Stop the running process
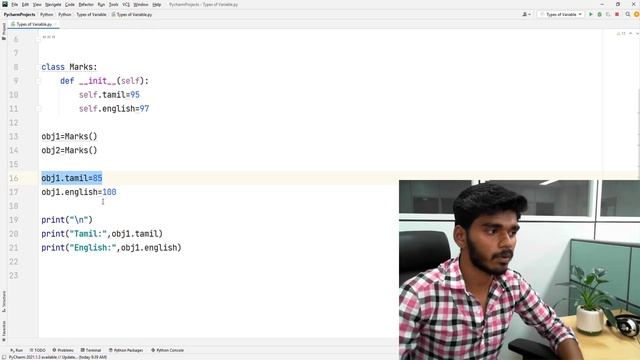 (x=617, y=14)
